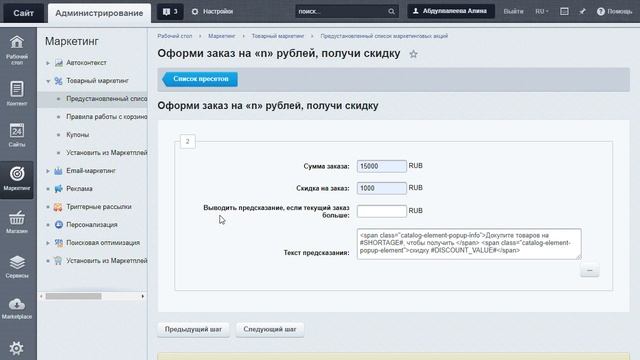Select Предустановленный список tree item
The image size is (640, 360).
coord(107,99)
